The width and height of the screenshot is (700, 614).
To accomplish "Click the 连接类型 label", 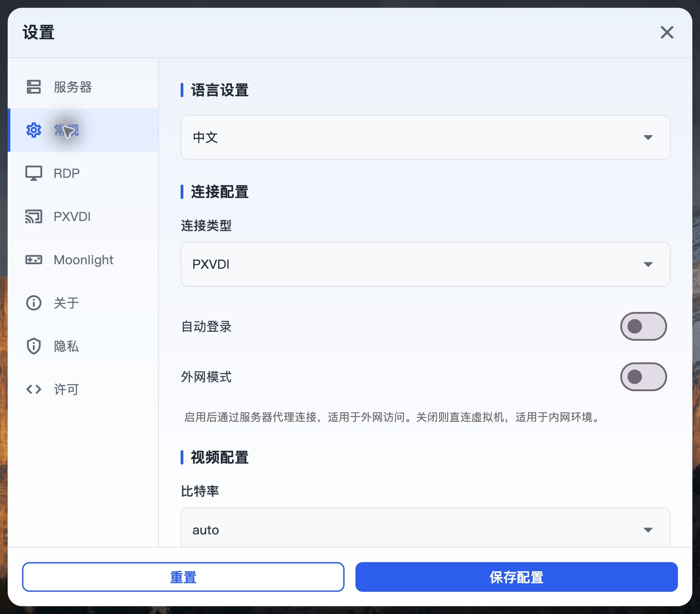I will (206, 226).
